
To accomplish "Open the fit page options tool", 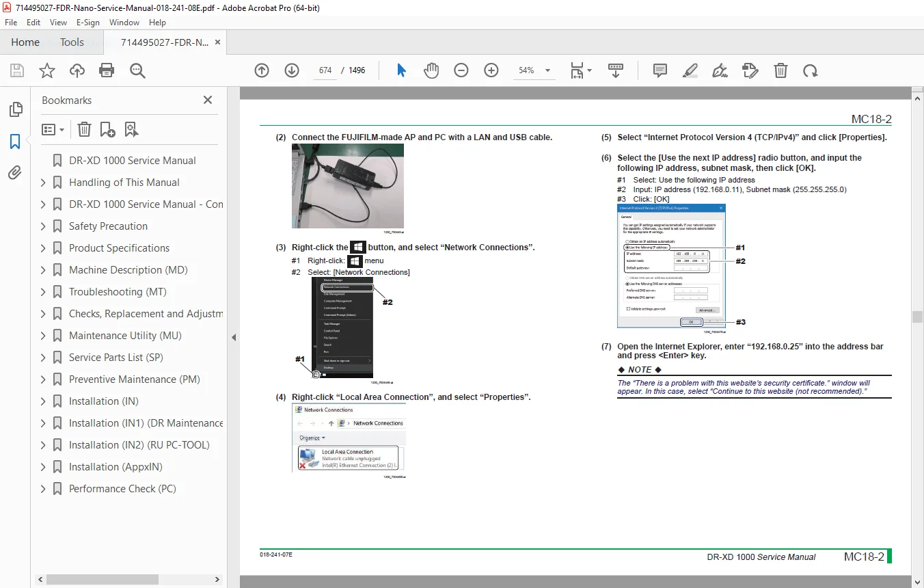I will point(581,70).
